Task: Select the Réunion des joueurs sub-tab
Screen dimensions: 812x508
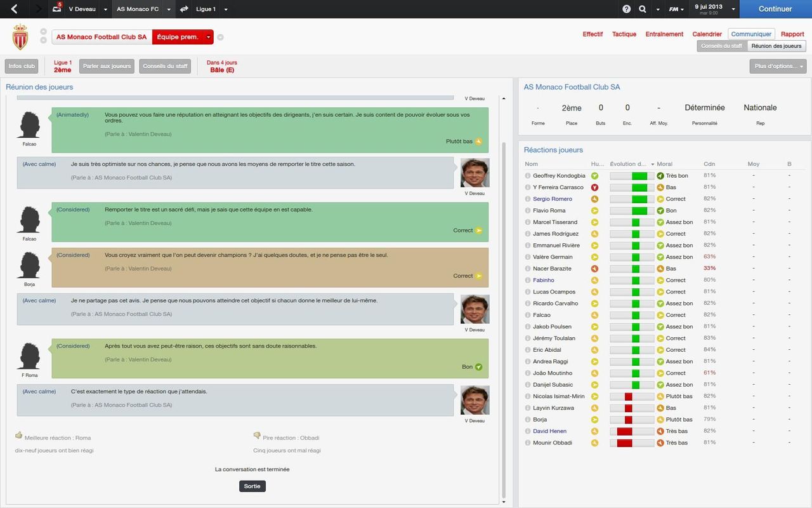Action: (x=776, y=46)
